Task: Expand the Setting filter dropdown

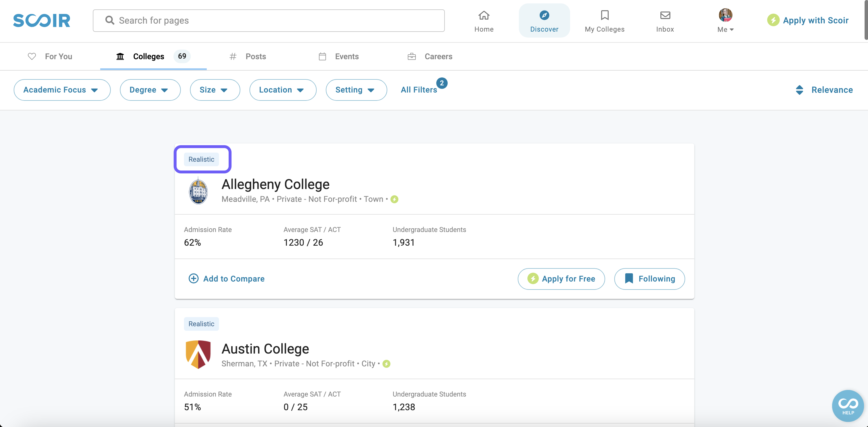Action: (356, 90)
